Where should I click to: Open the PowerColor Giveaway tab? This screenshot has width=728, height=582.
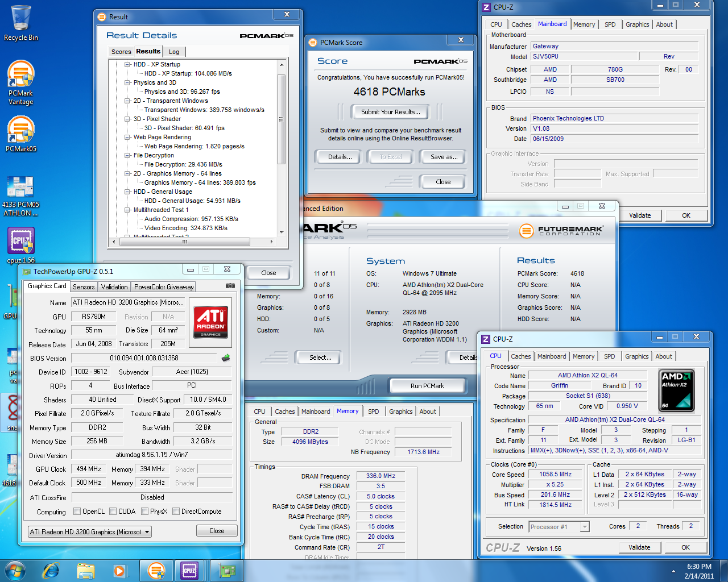point(164,287)
